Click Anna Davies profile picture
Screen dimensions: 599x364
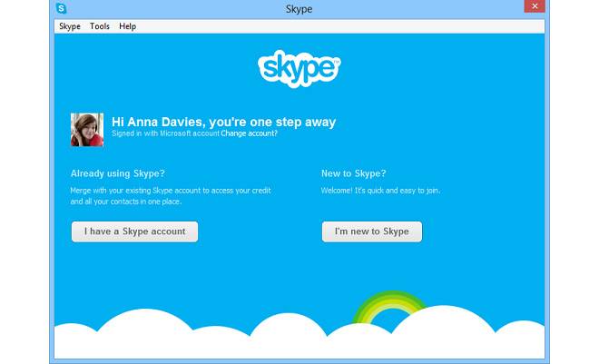tap(87, 130)
